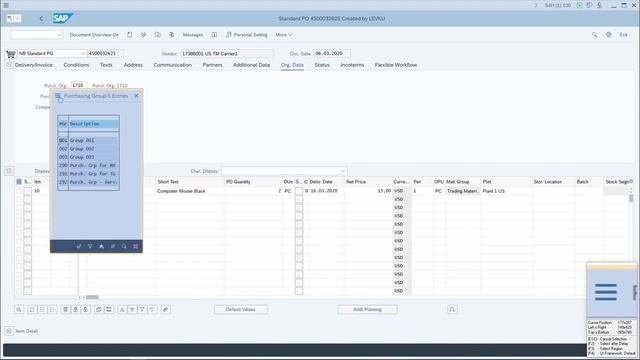
Task: Click the magnifier details icon in item toolbar
Action: [19, 309]
